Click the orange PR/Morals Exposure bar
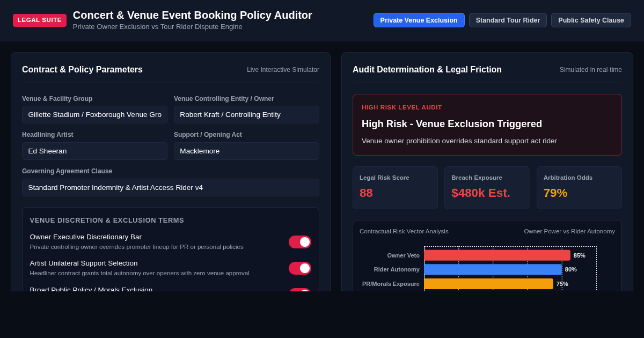 [x=488, y=284]
